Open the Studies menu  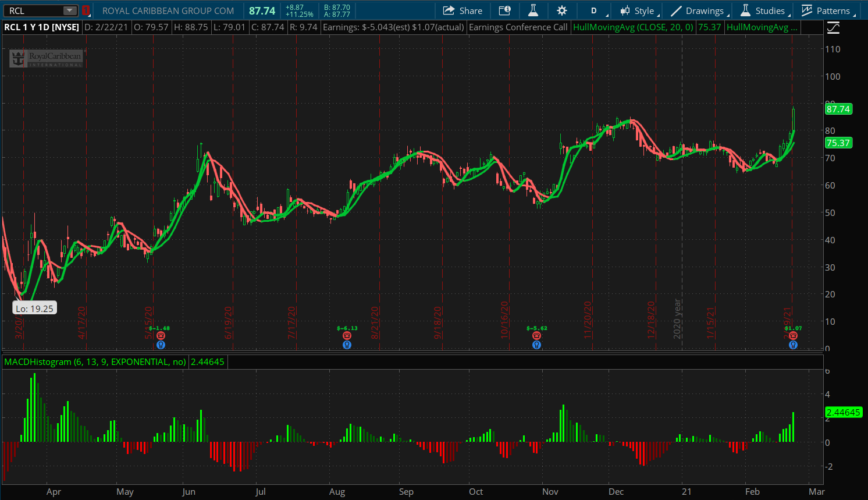[x=764, y=10]
